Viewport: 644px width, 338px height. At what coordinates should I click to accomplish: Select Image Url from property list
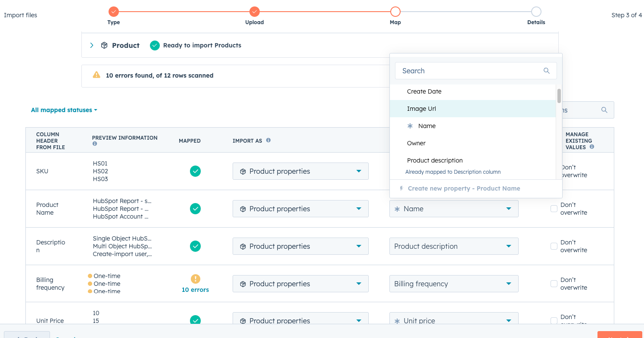[421, 109]
